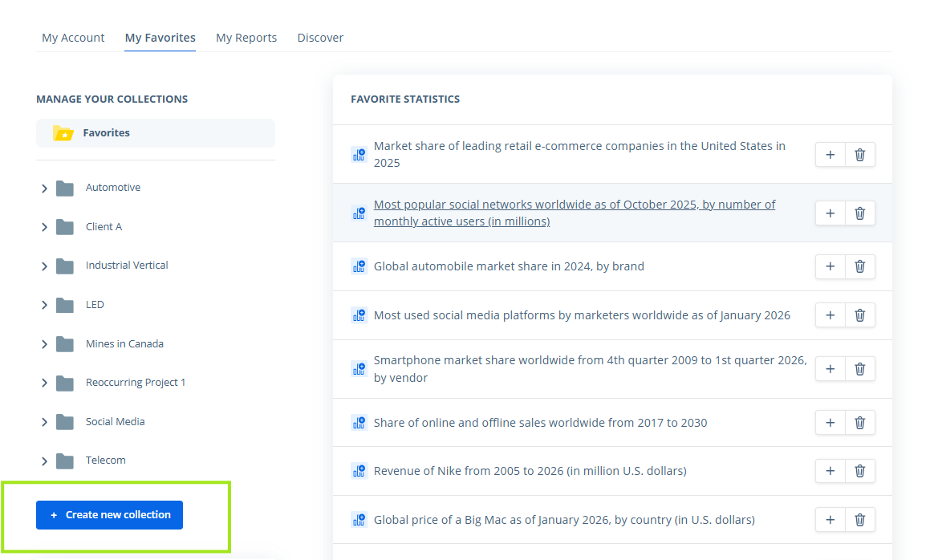Expand the Mines in Canada folder

pyautogui.click(x=44, y=344)
